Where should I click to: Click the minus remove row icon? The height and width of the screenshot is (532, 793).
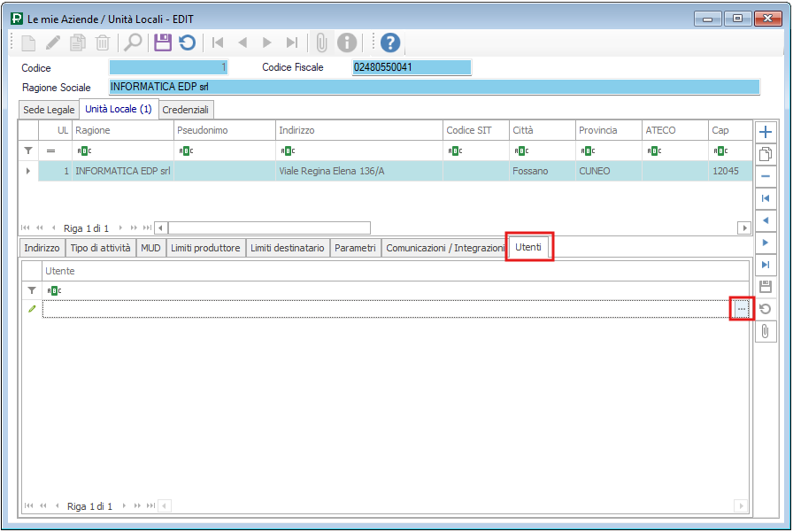point(766,176)
